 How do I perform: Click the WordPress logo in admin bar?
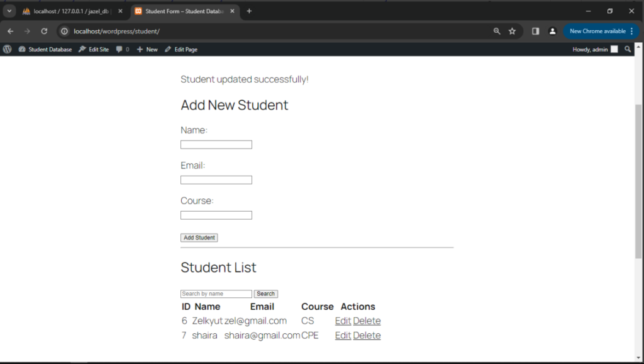point(8,49)
